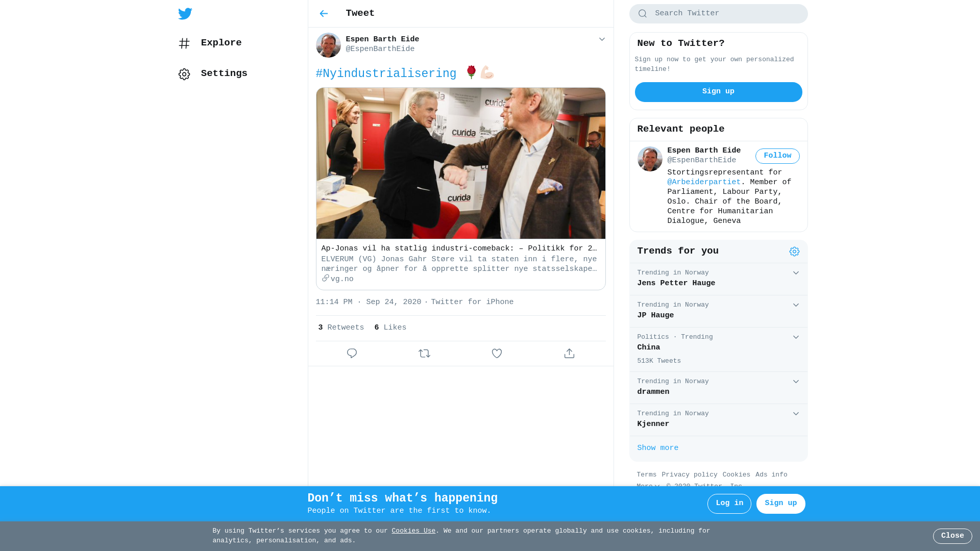Follow Espen Barth Eide
Viewport: 980px width, 551px height.
777,156
